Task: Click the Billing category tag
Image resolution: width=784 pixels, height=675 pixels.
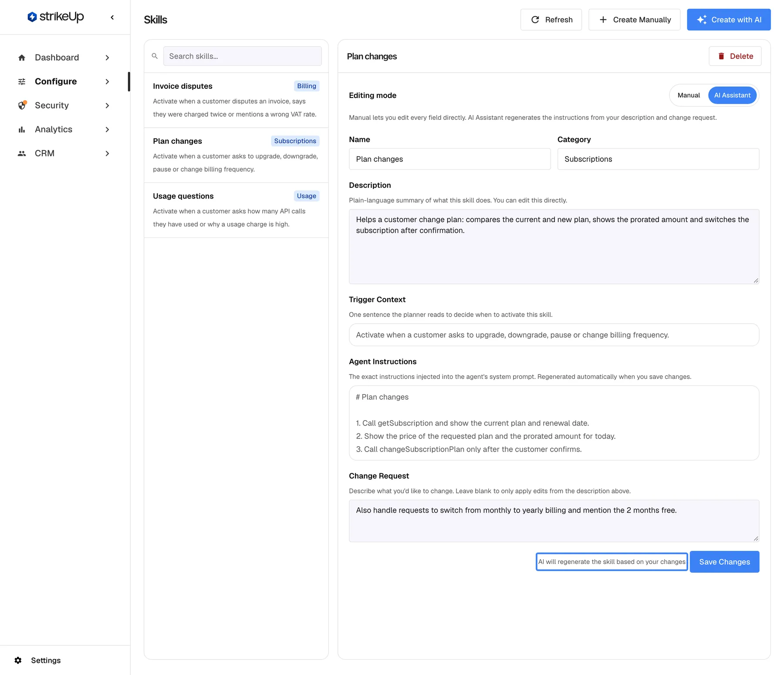Action: tap(307, 86)
